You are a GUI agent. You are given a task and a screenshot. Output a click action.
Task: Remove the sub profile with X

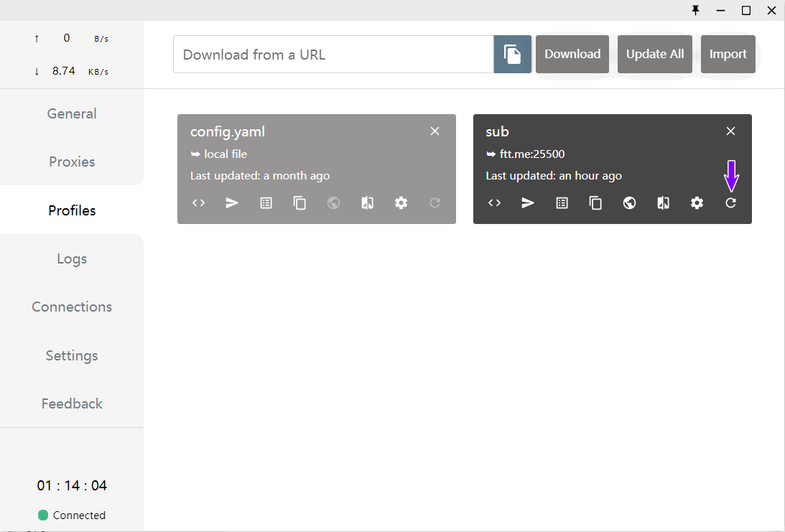point(730,131)
